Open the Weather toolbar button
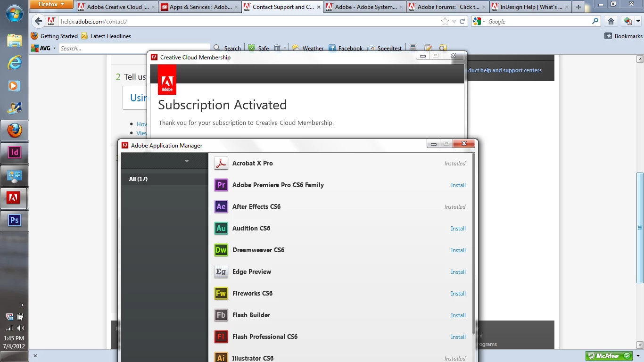This screenshot has width=644, height=362. tap(308, 48)
